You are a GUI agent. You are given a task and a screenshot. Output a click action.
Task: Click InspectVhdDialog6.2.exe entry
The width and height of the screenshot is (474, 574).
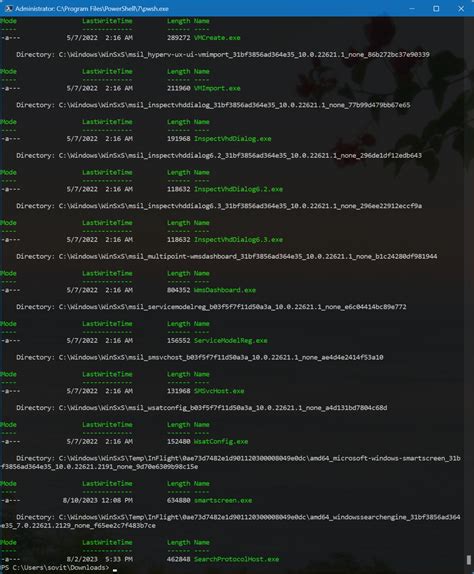(238, 189)
